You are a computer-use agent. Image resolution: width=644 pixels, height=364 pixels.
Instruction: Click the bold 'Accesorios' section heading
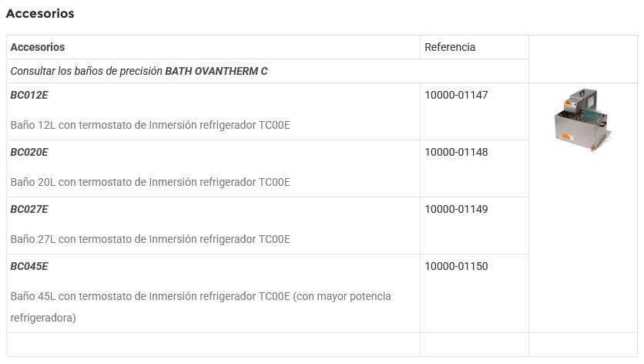click(x=40, y=13)
